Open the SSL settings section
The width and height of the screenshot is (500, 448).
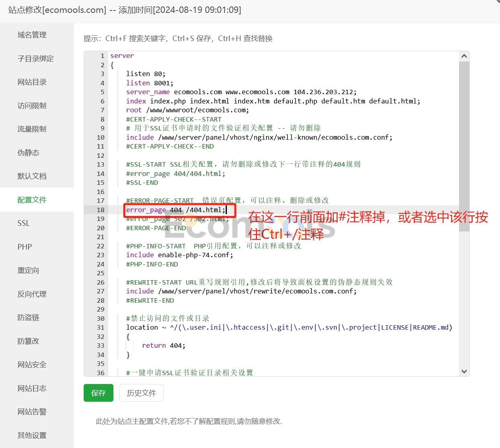point(23,223)
